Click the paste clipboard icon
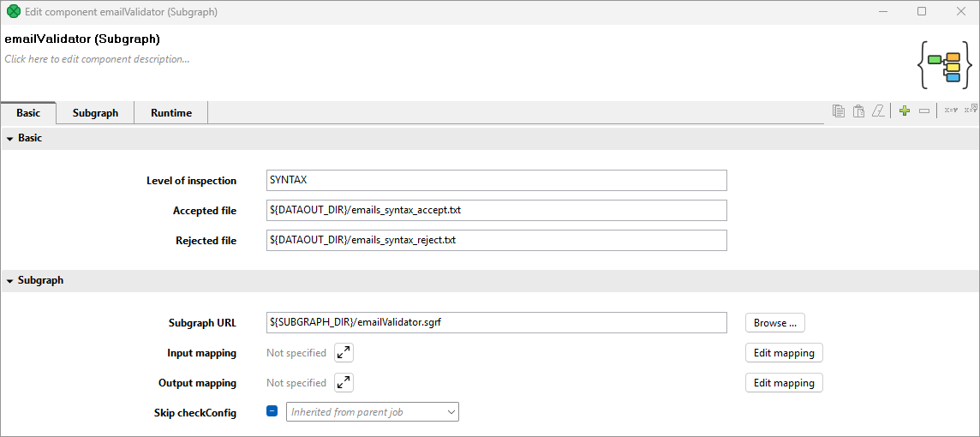This screenshot has width=980, height=437. 858,111
